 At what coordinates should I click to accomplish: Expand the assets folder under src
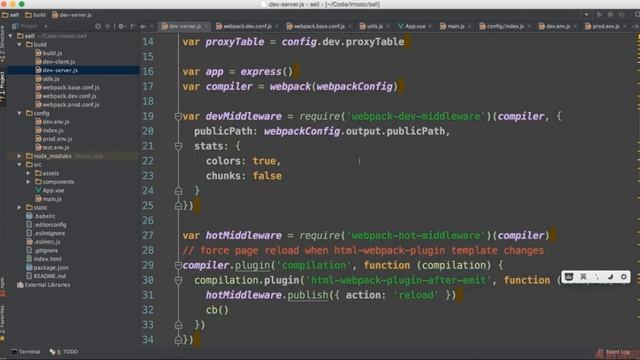[28, 173]
